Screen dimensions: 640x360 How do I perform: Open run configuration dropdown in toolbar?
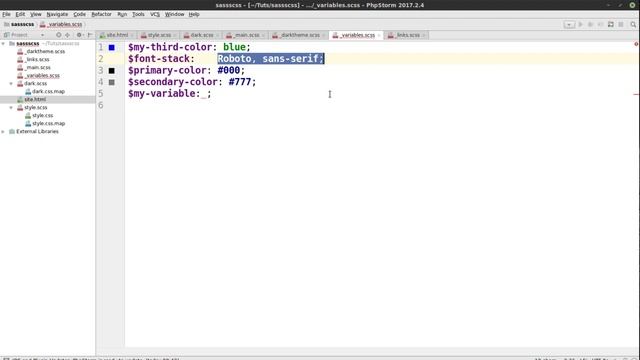point(569,24)
